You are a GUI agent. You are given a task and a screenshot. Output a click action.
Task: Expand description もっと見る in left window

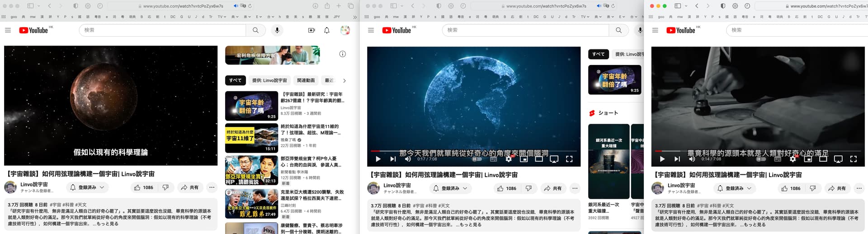[107, 224]
